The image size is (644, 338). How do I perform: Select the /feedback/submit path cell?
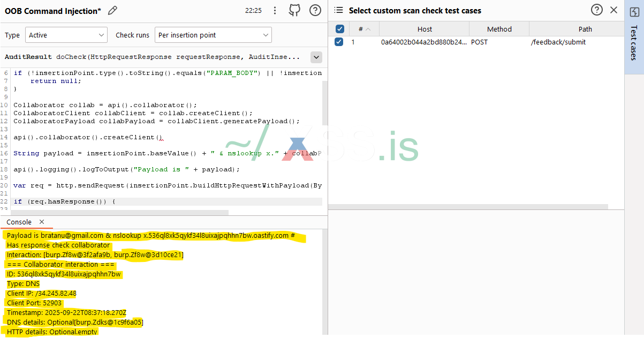[x=558, y=42]
